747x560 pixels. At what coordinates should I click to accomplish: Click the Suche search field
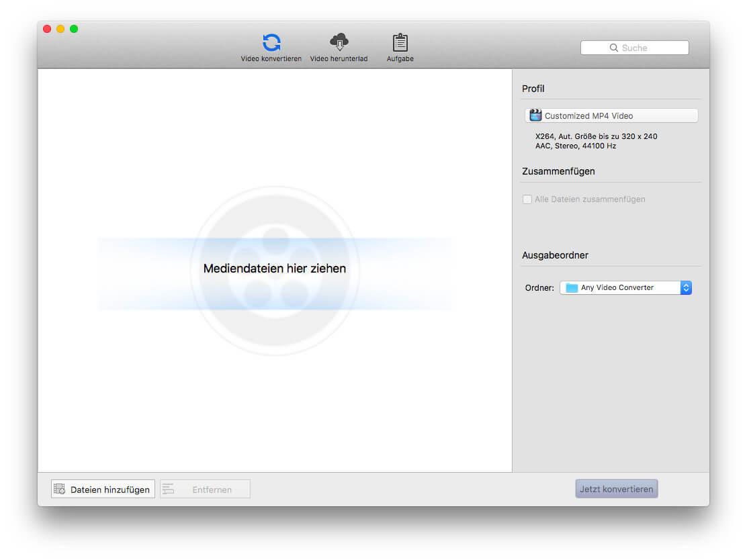(x=635, y=48)
